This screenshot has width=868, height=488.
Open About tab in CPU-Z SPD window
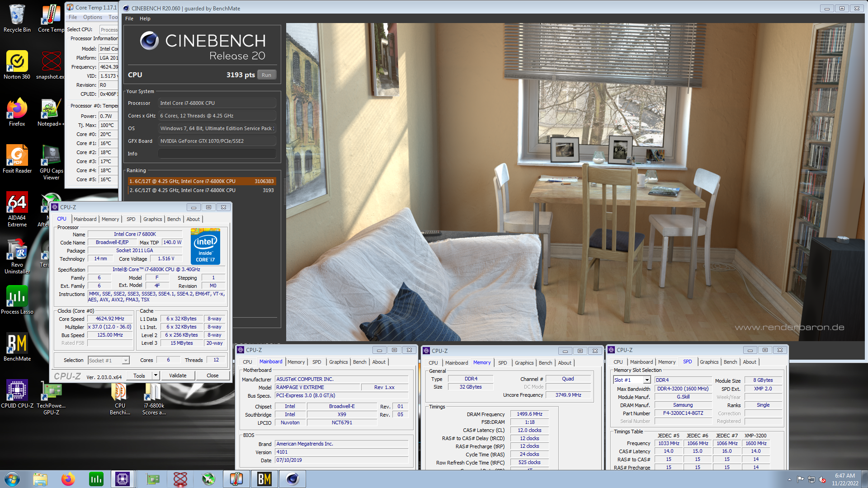pos(750,362)
